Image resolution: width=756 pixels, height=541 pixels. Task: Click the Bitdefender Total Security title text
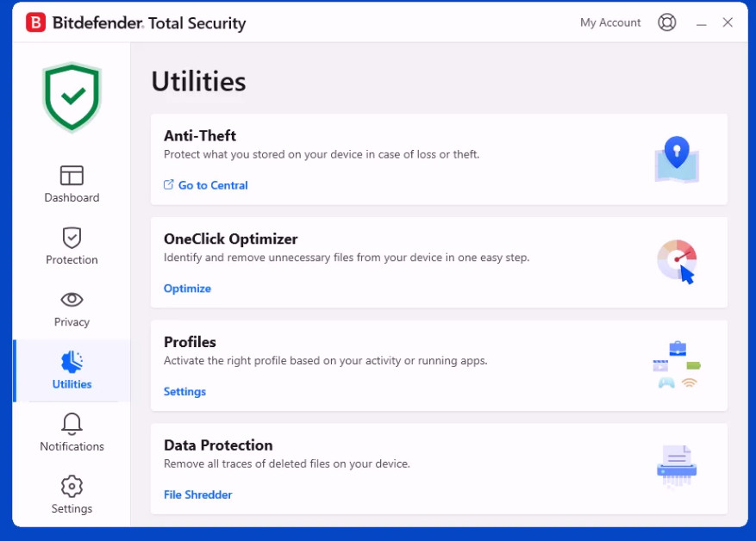149,23
